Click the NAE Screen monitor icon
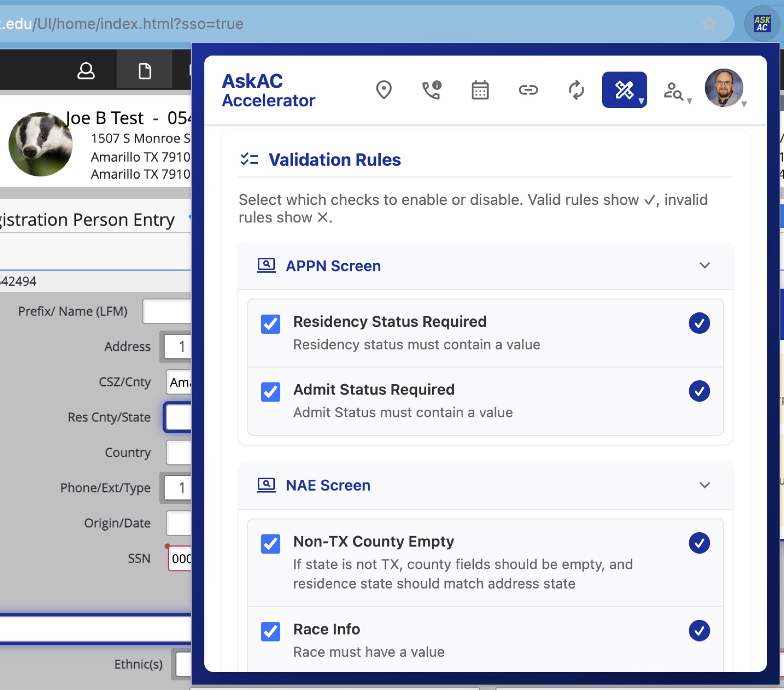The image size is (784, 690). click(266, 485)
